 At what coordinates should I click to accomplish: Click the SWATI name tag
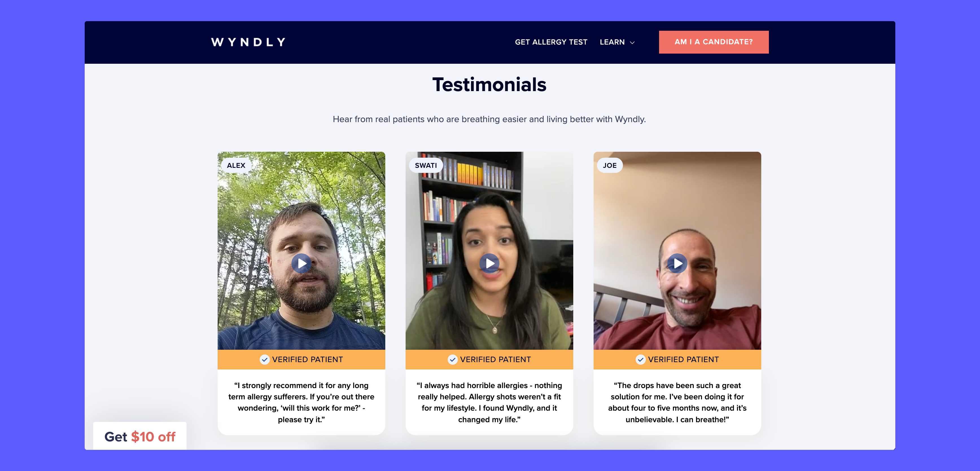point(426,165)
